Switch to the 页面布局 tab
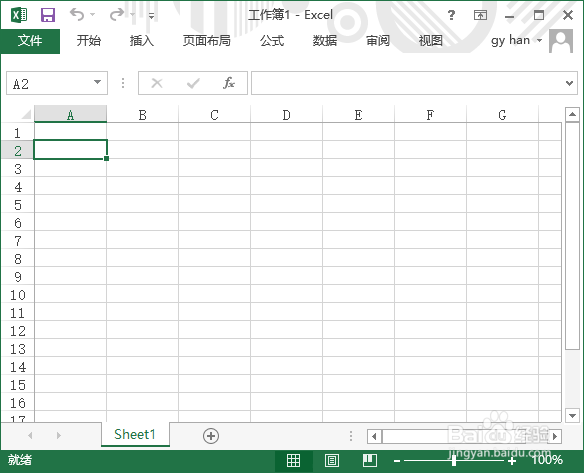 click(207, 41)
